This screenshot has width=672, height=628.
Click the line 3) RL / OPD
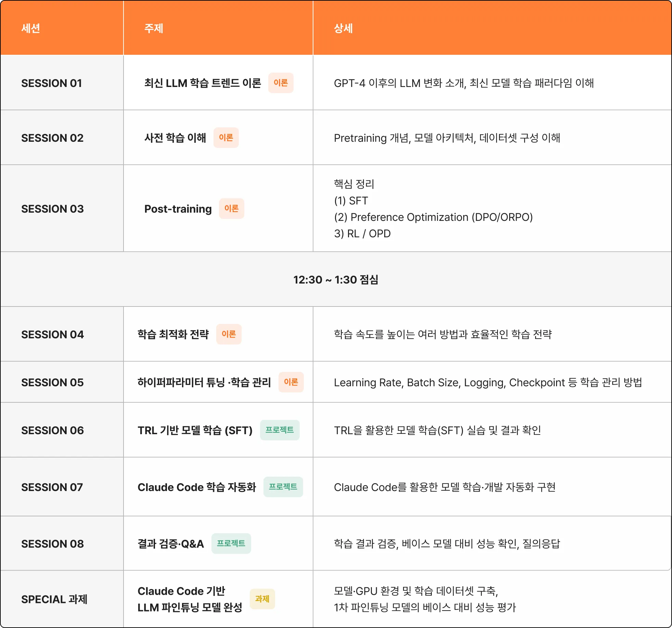click(362, 234)
